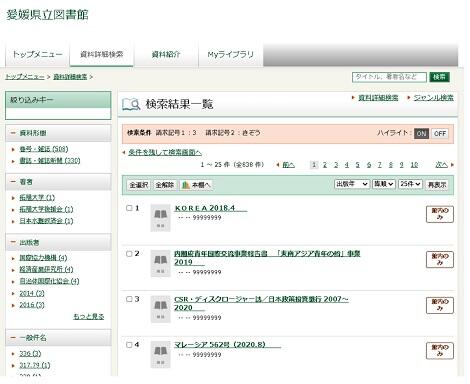Image resolution: width=470 pixels, height=384 pixels.
Task: Go to results page 10
Action: click(414, 165)
